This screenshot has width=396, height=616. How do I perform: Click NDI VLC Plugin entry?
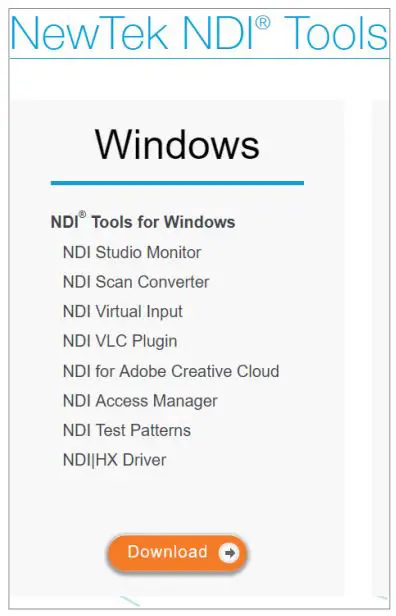[x=120, y=341]
